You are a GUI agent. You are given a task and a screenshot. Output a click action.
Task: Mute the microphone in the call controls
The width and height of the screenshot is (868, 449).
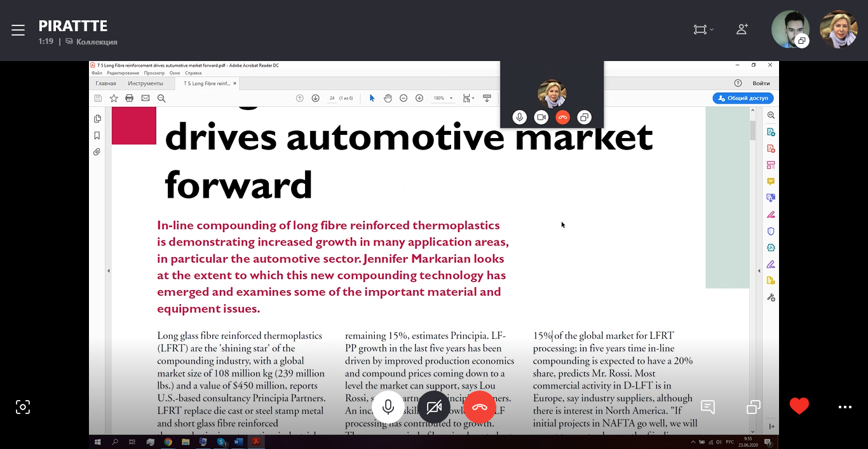click(x=388, y=407)
